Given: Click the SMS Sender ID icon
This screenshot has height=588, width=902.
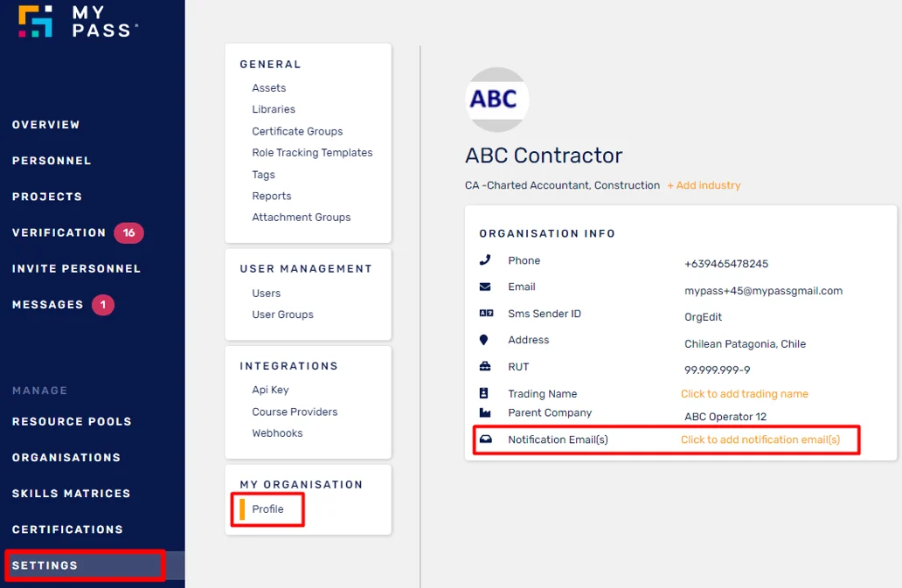Looking at the screenshot, I should pyautogui.click(x=485, y=314).
